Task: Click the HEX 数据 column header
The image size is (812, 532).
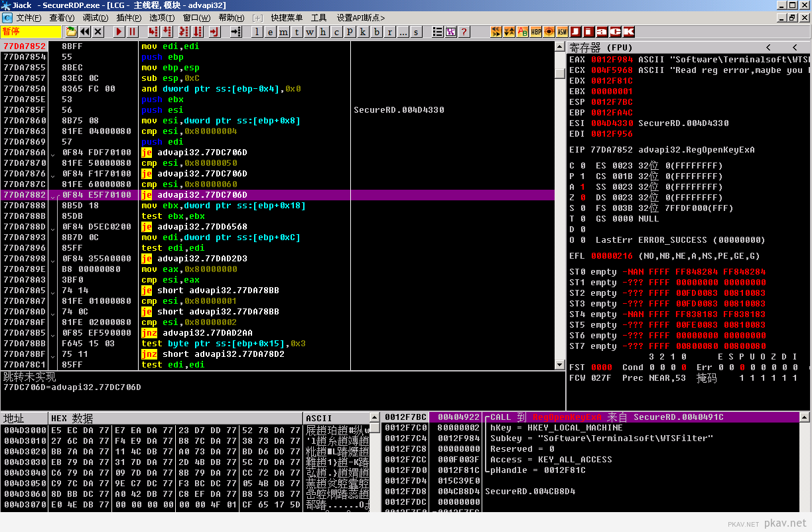Action: [176, 418]
